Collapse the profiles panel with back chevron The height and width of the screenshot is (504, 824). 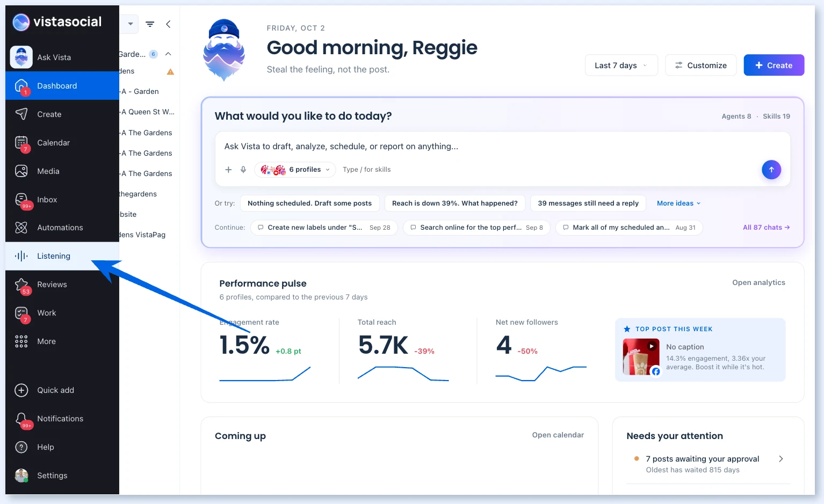168,24
